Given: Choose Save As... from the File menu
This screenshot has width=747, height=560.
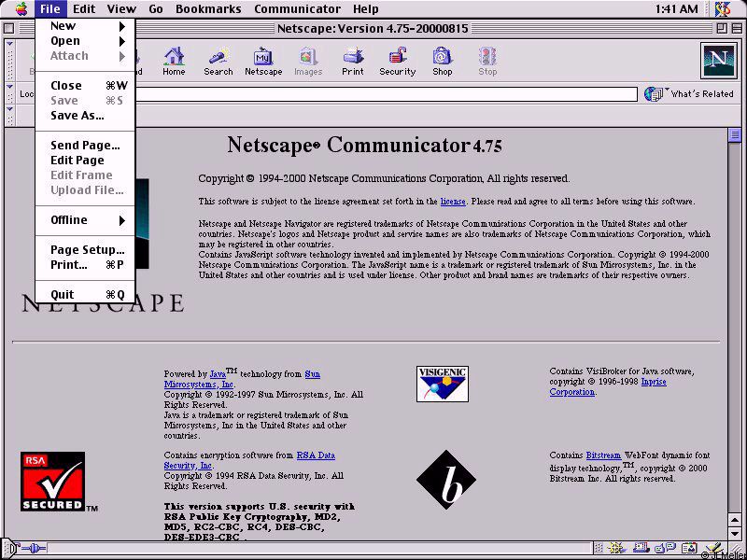Looking at the screenshot, I should coord(86,116).
